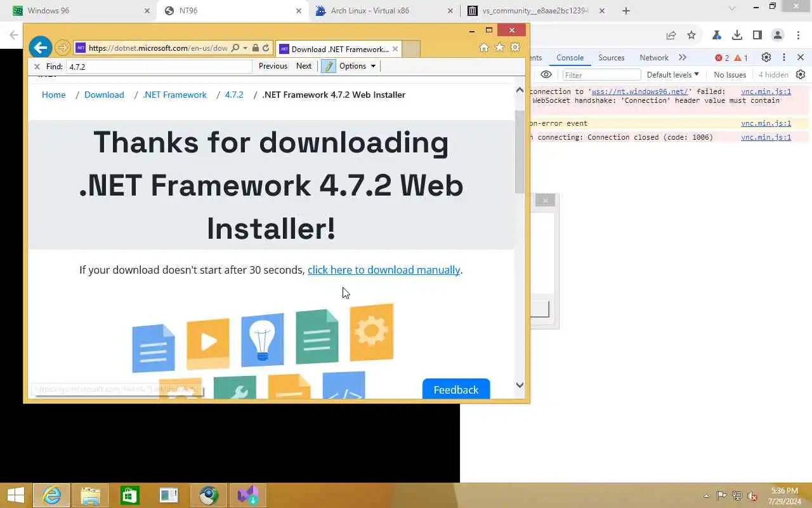Screen dimensions: 812x508
Task: Open Chrome downloads icon
Action: [x=737, y=35]
